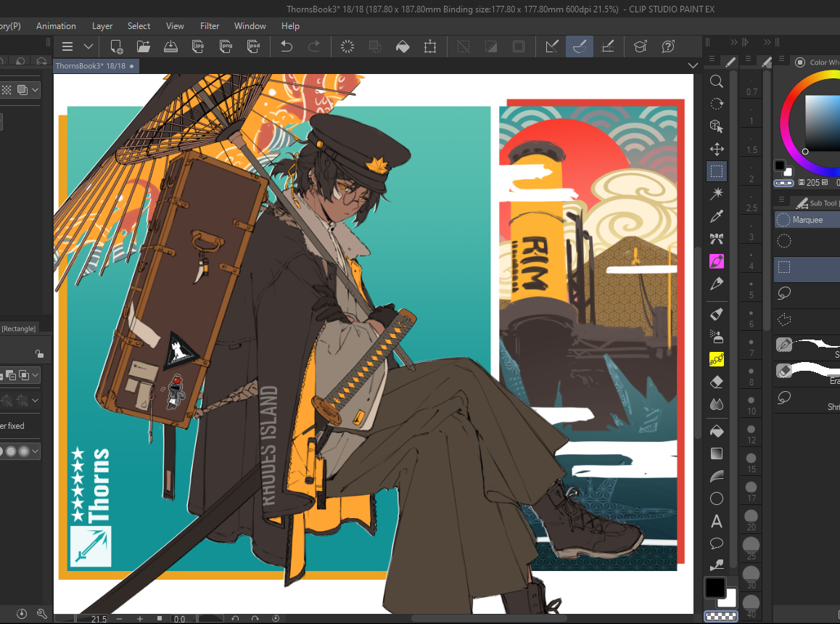Select the Object operation tool
840x624 pixels.
click(716, 126)
